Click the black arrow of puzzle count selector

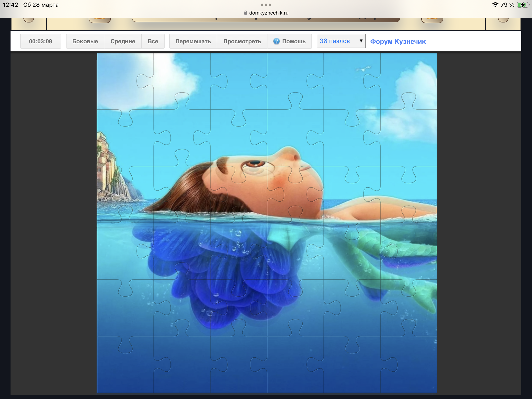361,41
